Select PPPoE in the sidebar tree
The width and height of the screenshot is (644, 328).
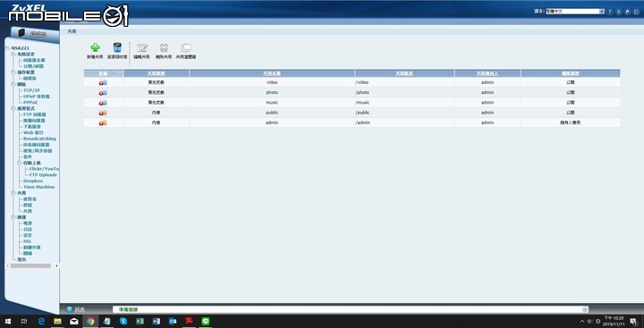(x=30, y=102)
